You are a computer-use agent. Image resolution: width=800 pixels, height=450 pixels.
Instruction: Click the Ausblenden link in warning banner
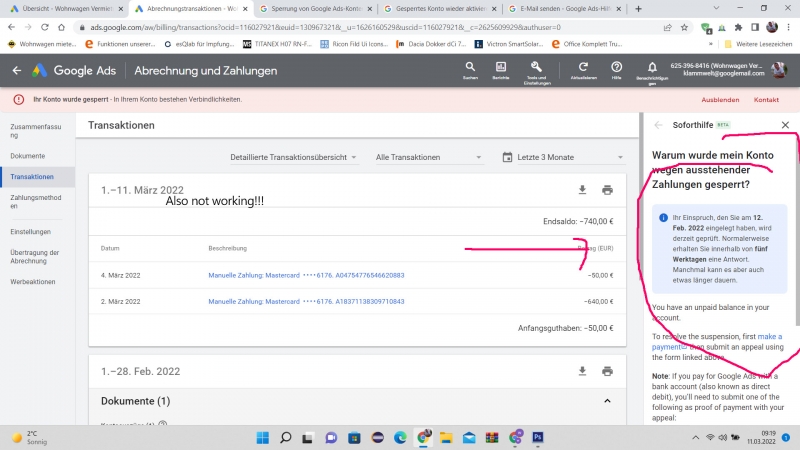[x=719, y=100]
